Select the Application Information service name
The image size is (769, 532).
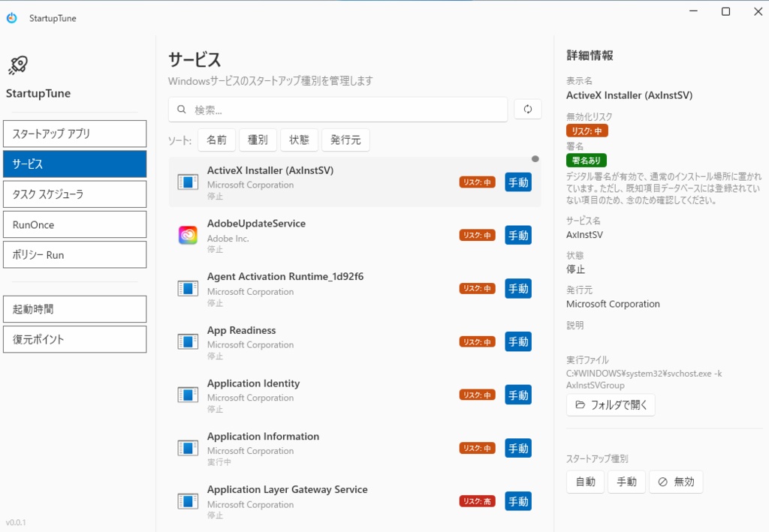pos(263,437)
